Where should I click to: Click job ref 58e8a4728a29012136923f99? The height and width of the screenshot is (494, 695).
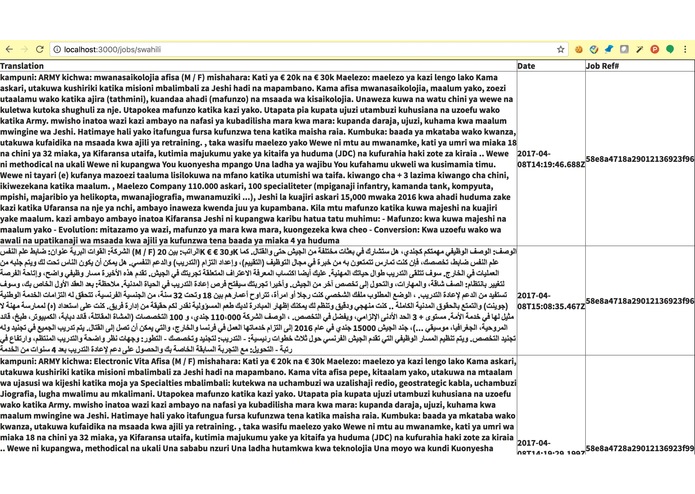coord(640,448)
